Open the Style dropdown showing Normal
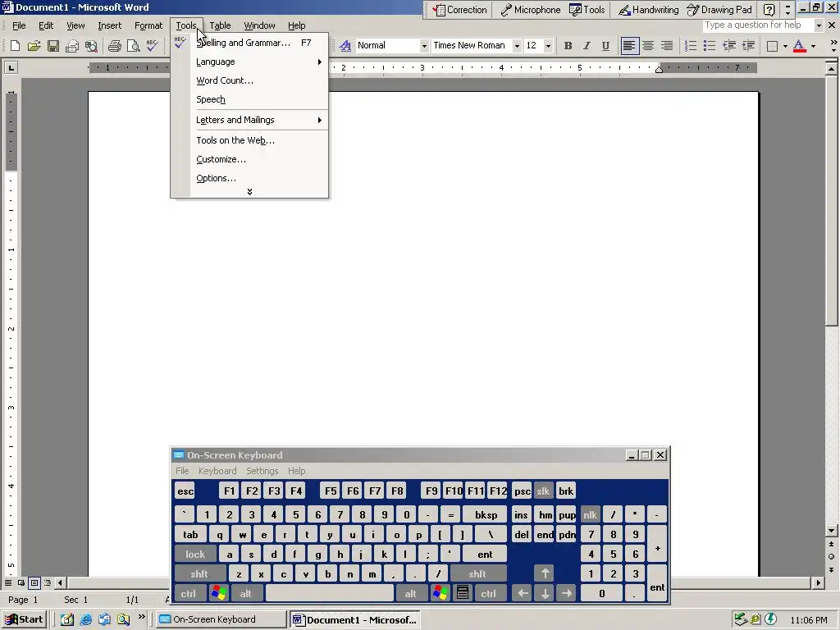The image size is (840, 630). pos(424,46)
